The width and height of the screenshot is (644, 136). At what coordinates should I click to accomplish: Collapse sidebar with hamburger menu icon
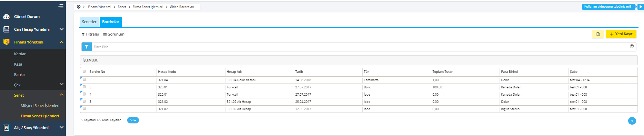(61, 6)
